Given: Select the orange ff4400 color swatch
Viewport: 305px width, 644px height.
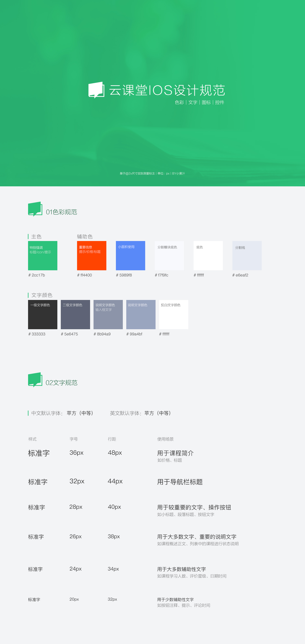Looking at the screenshot, I should point(91,255).
